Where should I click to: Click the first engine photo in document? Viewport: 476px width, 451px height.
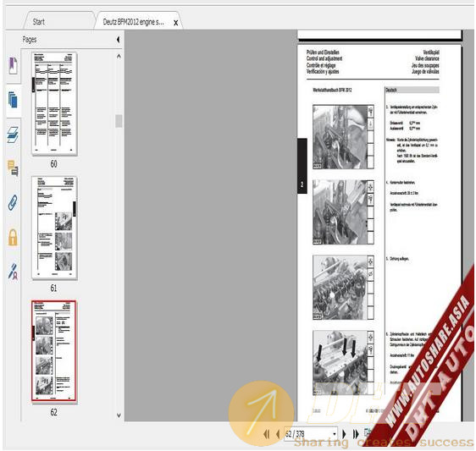tap(340, 137)
